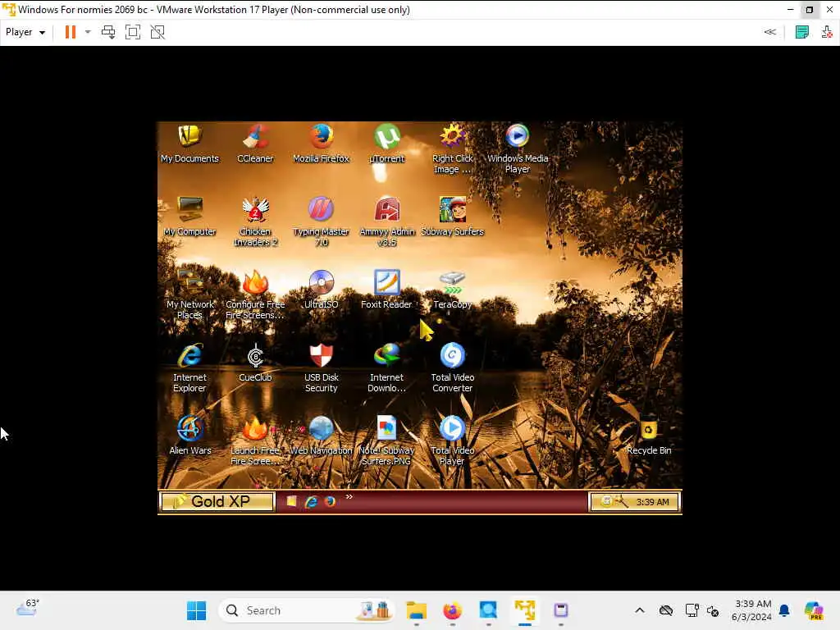The width and height of the screenshot is (840, 630).
Task: Click the VMware removable devices icon
Action: click(827, 32)
